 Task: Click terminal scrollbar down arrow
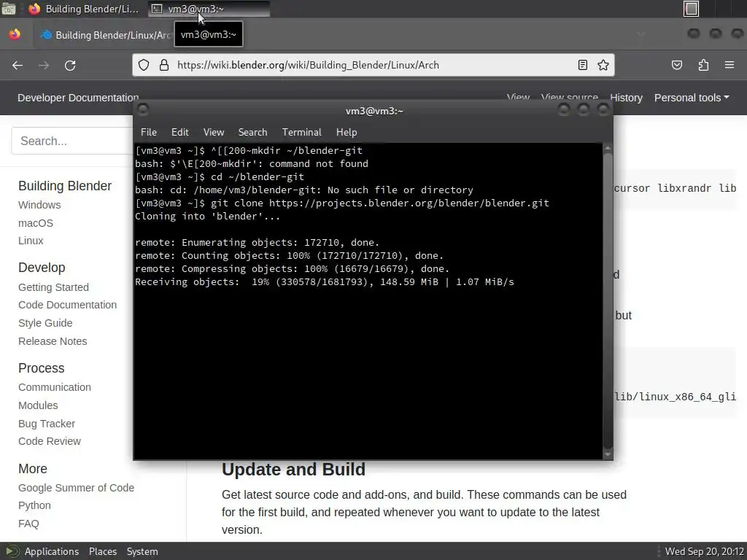click(608, 454)
